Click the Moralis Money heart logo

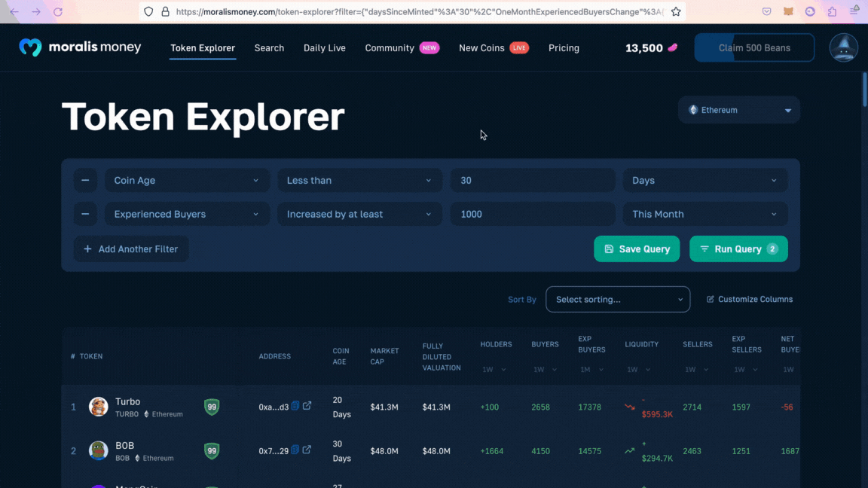click(30, 47)
